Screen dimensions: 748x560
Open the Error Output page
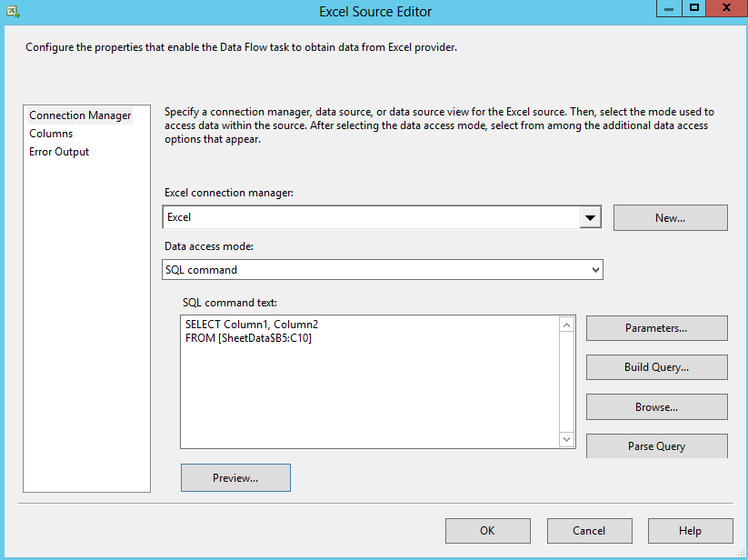[x=59, y=152]
